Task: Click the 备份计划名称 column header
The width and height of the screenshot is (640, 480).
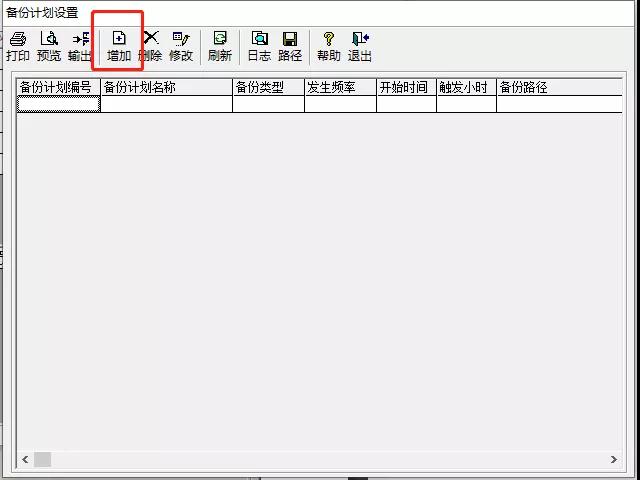Action: click(x=166, y=87)
